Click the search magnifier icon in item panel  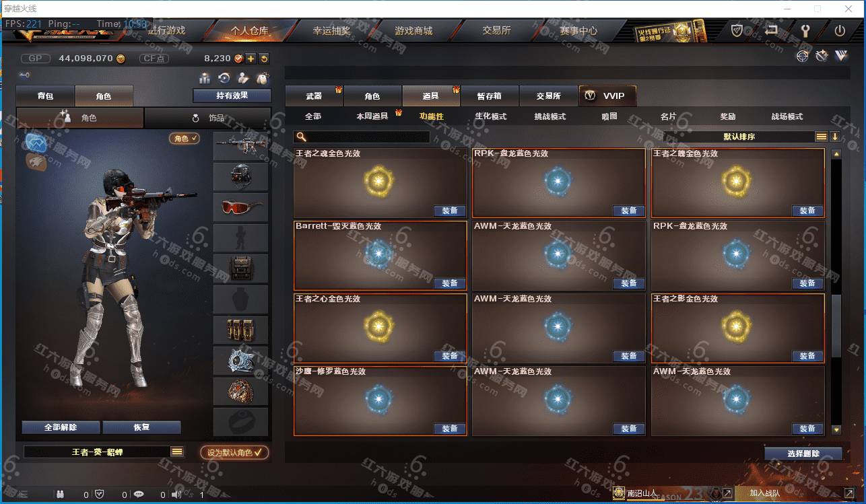301,137
